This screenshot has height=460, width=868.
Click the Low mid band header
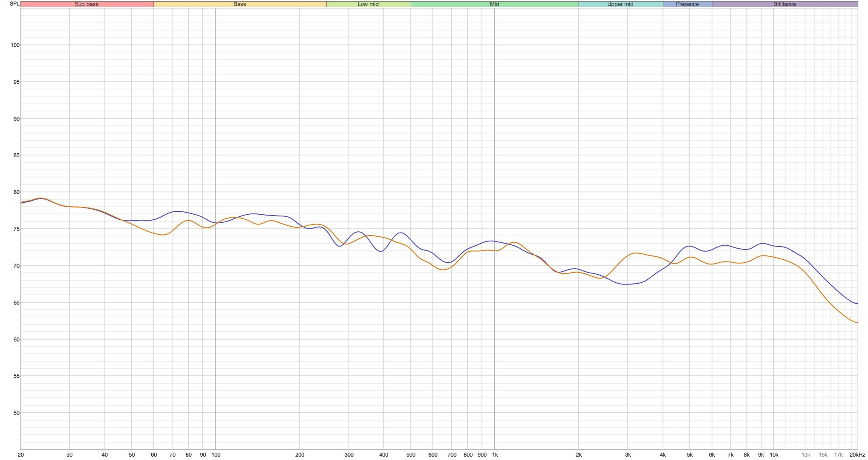click(x=368, y=4)
